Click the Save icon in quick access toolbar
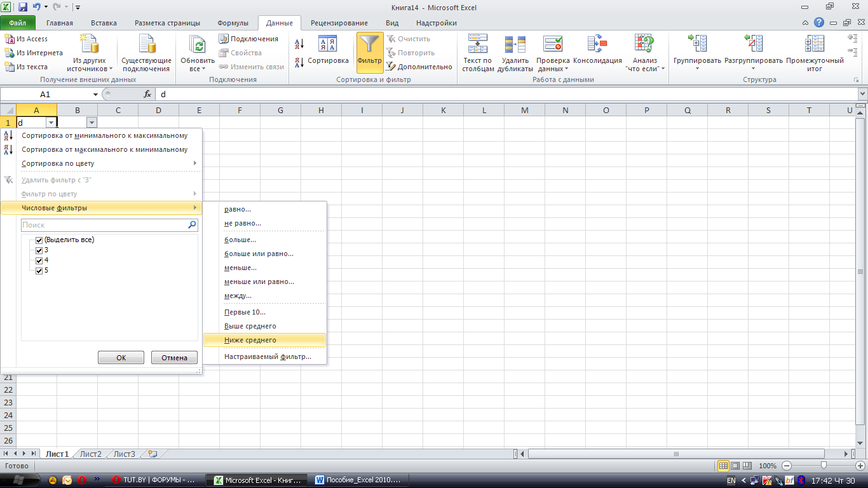 tap(23, 7)
